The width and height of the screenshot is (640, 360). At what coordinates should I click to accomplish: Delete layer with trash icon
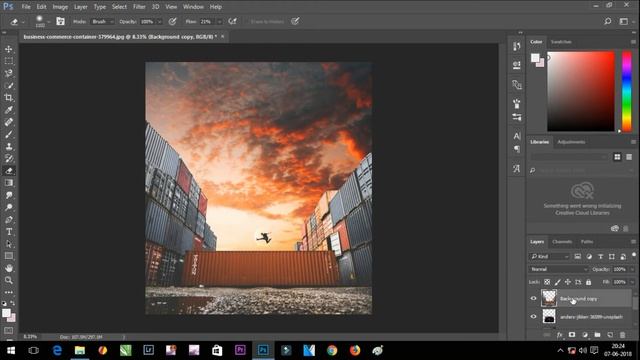pos(622,335)
